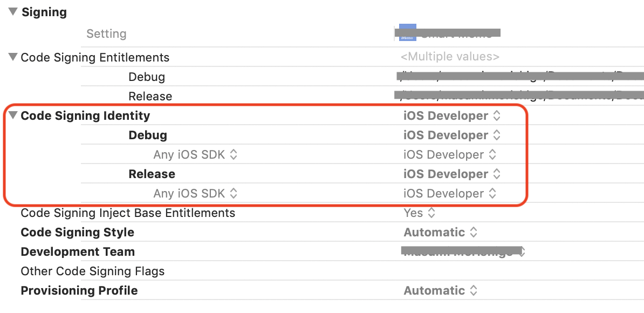Select the Development Team label

click(78, 251)
